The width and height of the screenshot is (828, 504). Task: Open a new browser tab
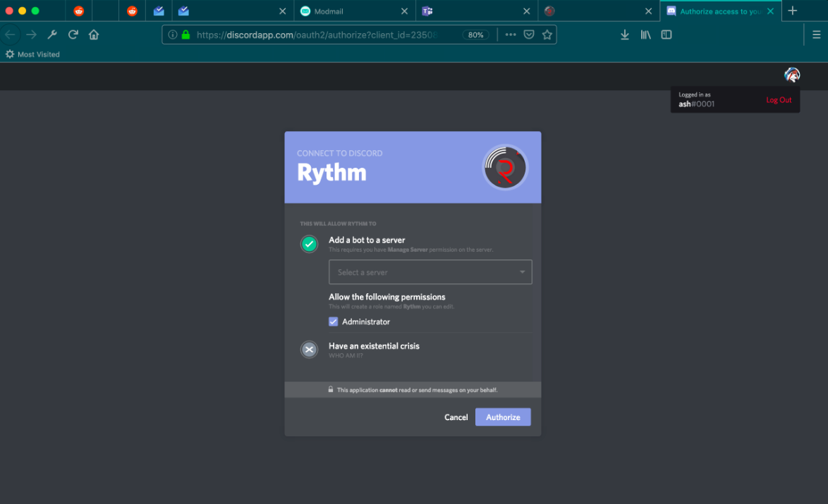point(793,11)
